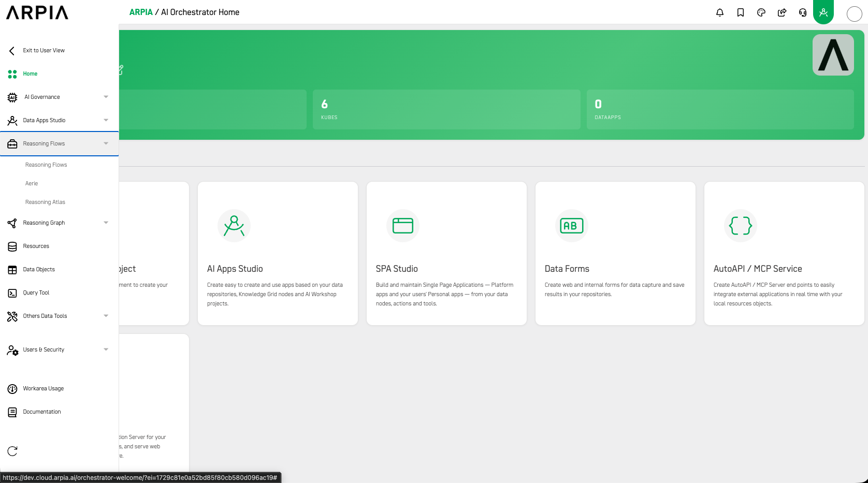Click the Workarea Usage menu label
This screenshot has height=483, width=868.
point(44,389)
